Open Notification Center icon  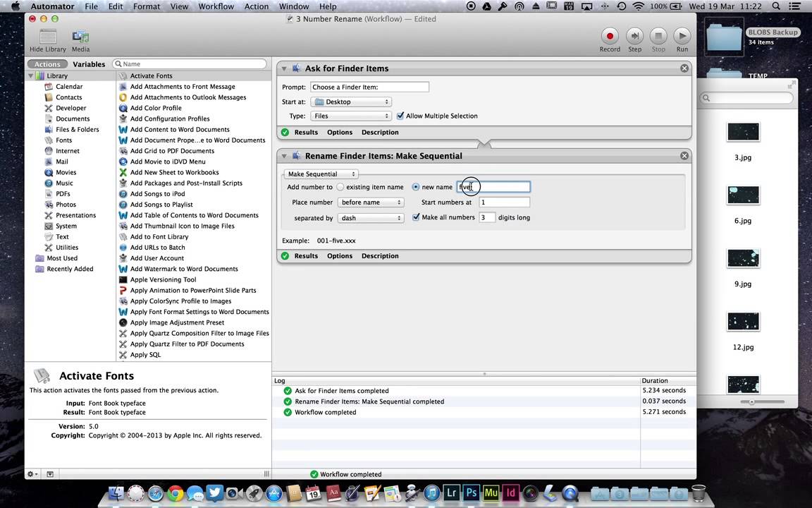point(794,6)
